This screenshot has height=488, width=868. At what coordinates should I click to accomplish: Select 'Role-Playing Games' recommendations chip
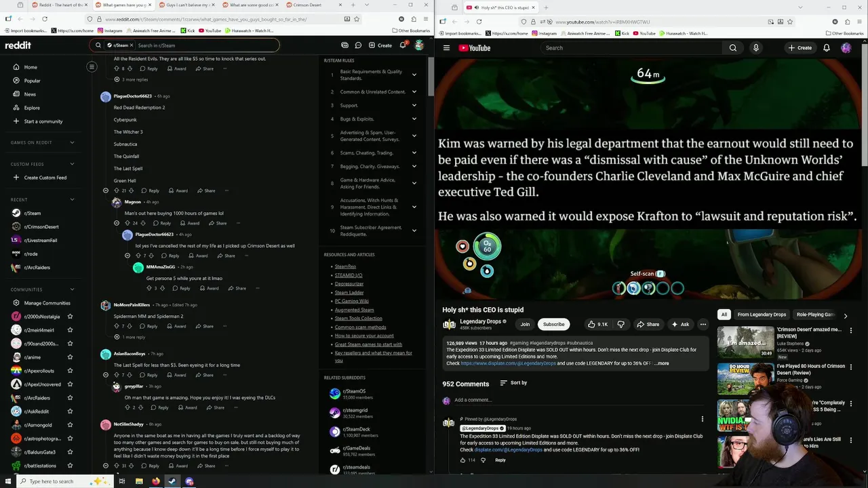[x=815, y=314]
